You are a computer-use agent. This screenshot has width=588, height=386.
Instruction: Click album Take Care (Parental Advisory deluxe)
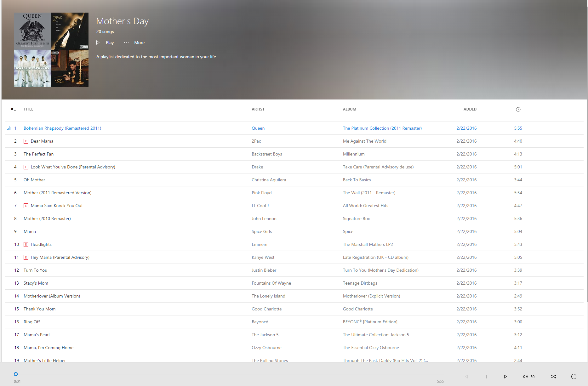click(378, 167)
